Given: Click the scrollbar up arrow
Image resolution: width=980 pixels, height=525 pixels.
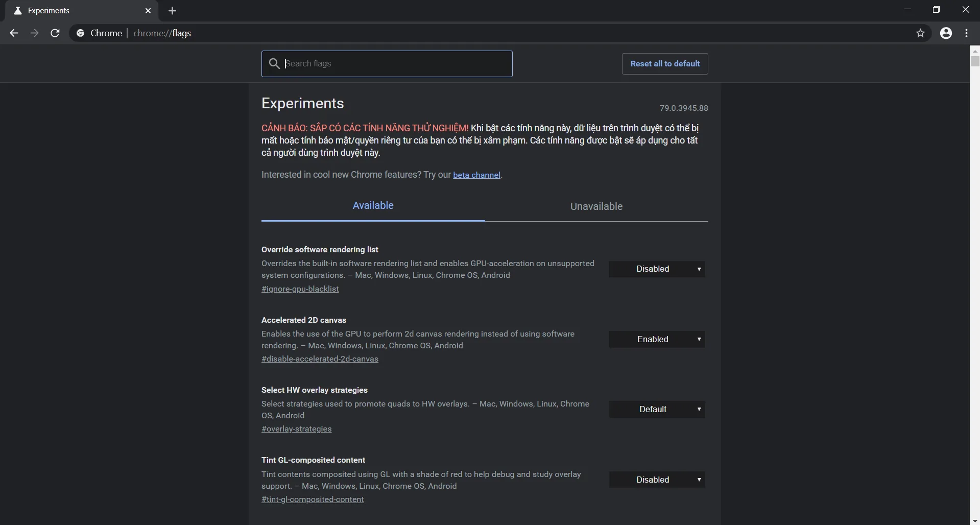Looking at the screenshot, I should [x=975, y=51].
